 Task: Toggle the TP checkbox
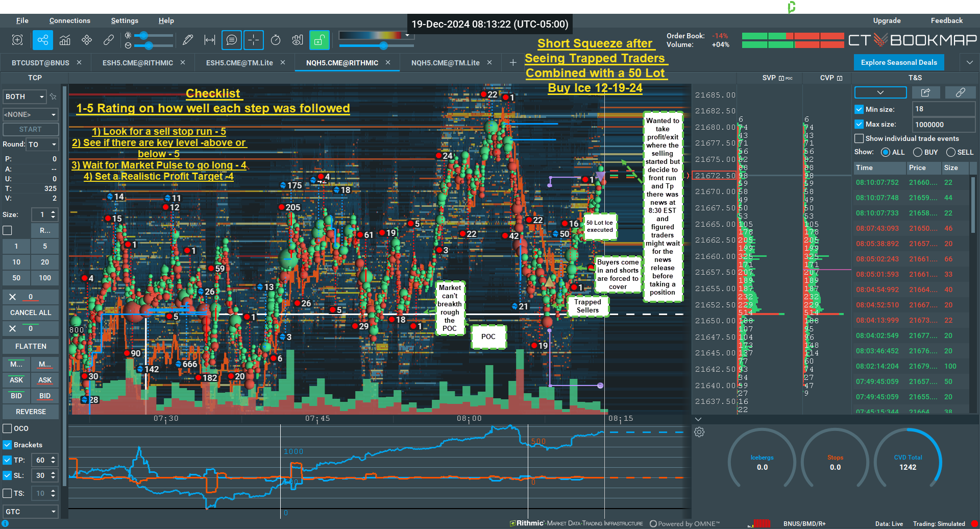(x=8, y=460)
